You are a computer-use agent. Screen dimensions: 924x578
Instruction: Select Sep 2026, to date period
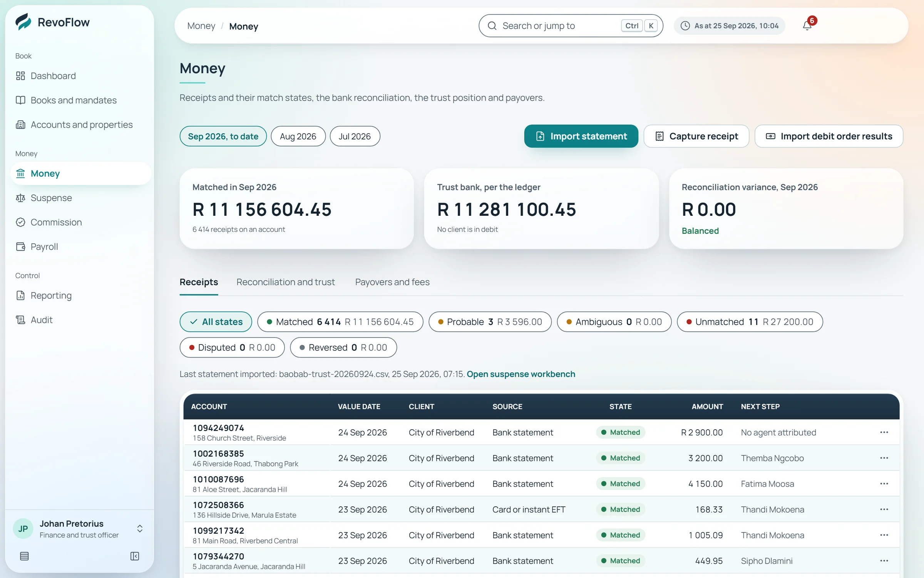coord(223,136)
